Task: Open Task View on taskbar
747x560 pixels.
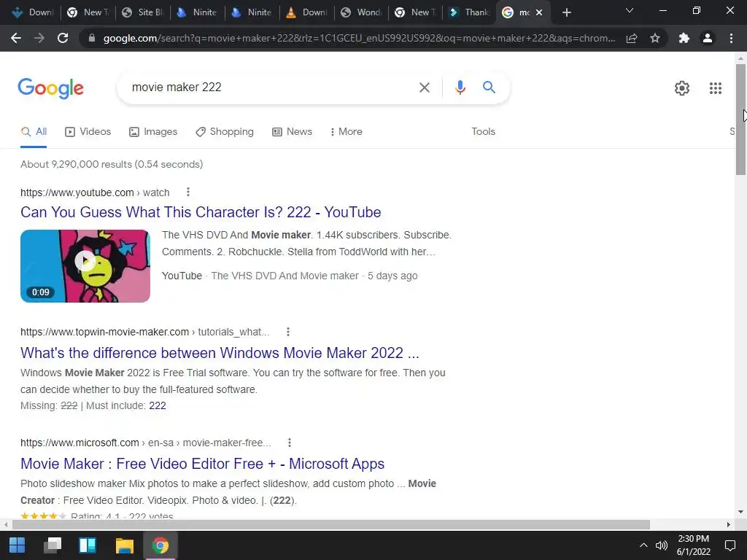Action: coord(53,545)
